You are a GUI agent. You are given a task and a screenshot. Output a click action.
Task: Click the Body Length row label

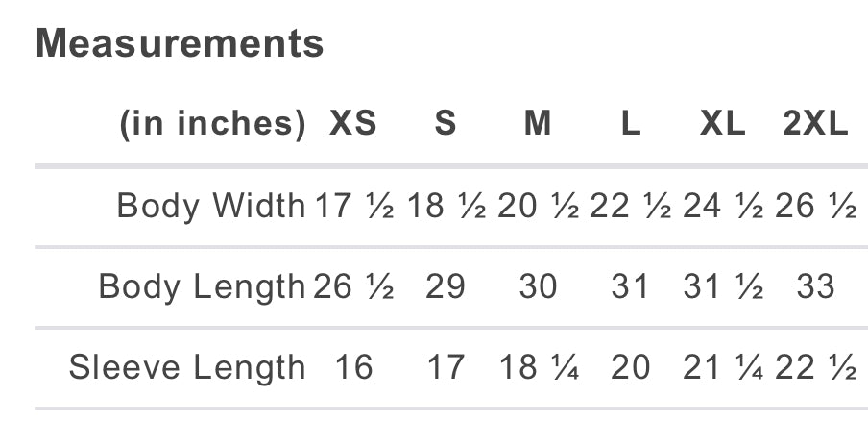tap(202, 286)
